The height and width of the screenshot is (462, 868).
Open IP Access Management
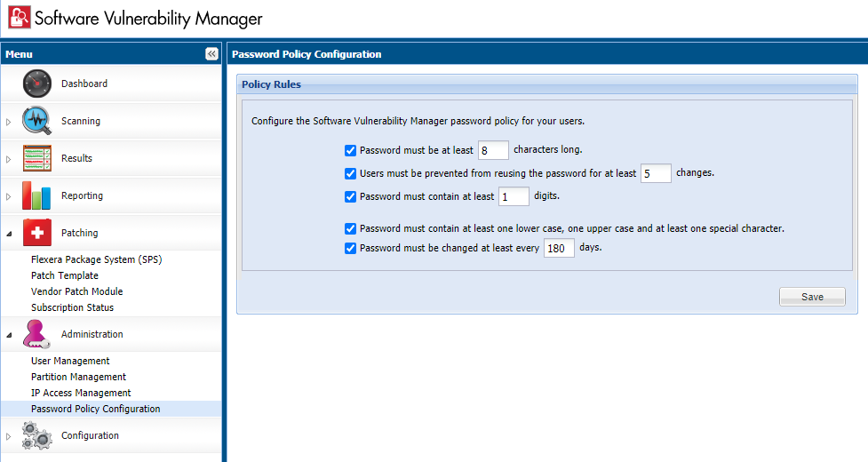81,393
